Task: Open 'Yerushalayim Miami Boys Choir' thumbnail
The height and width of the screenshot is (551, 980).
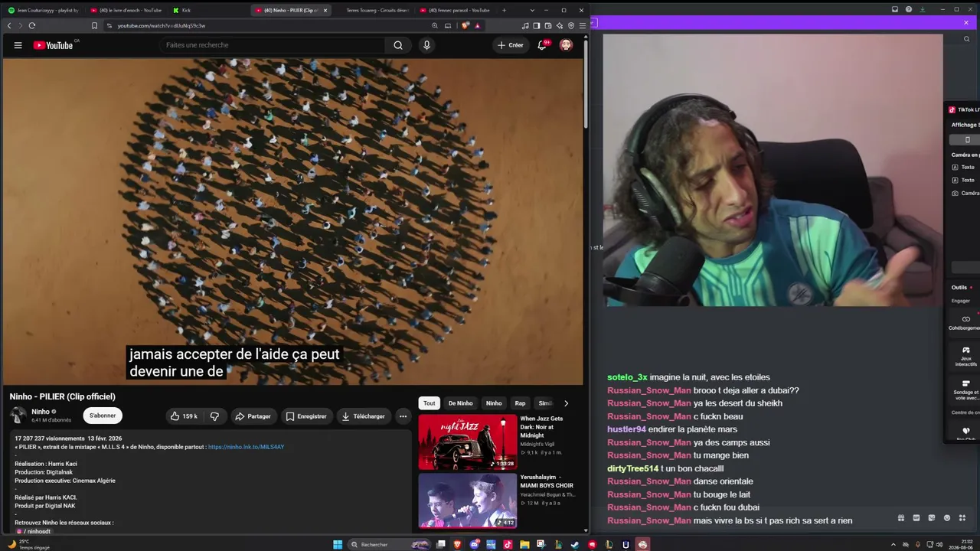Action: click(x=468, y=501)
